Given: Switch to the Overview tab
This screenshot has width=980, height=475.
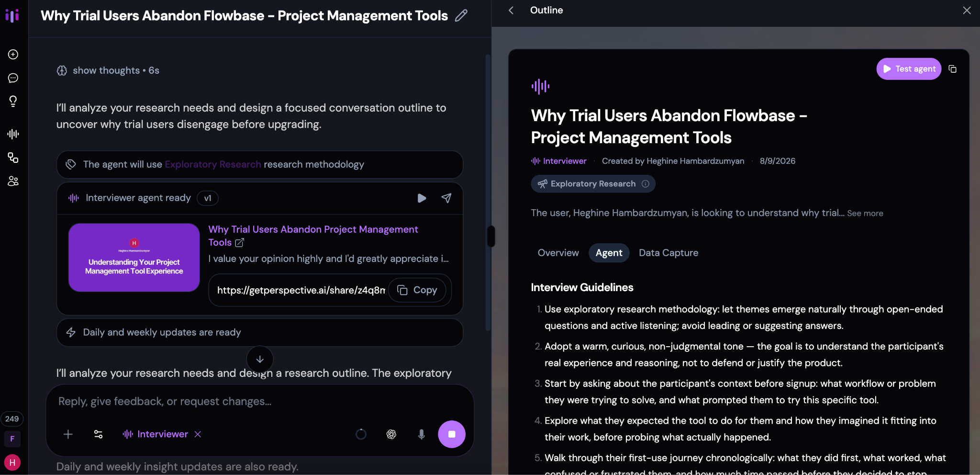Looking at the screenshot, I should click(x=558, y=253).
